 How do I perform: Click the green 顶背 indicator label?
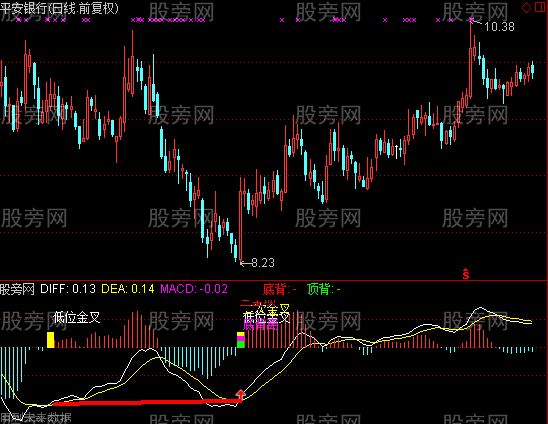(x=324, y=289)
